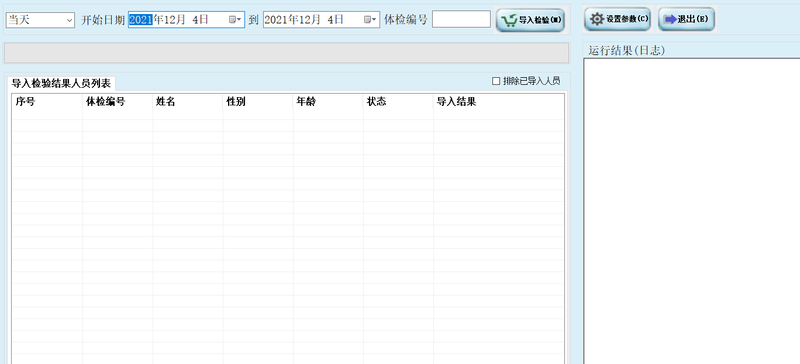
Task: Open 设置参数(C) settings button
Action: click(618, 19)
